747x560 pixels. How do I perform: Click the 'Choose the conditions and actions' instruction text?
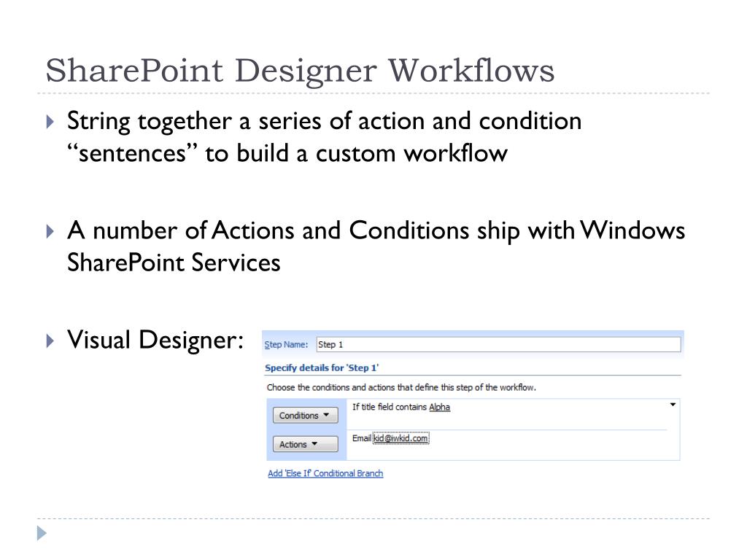tap(401, 387)
